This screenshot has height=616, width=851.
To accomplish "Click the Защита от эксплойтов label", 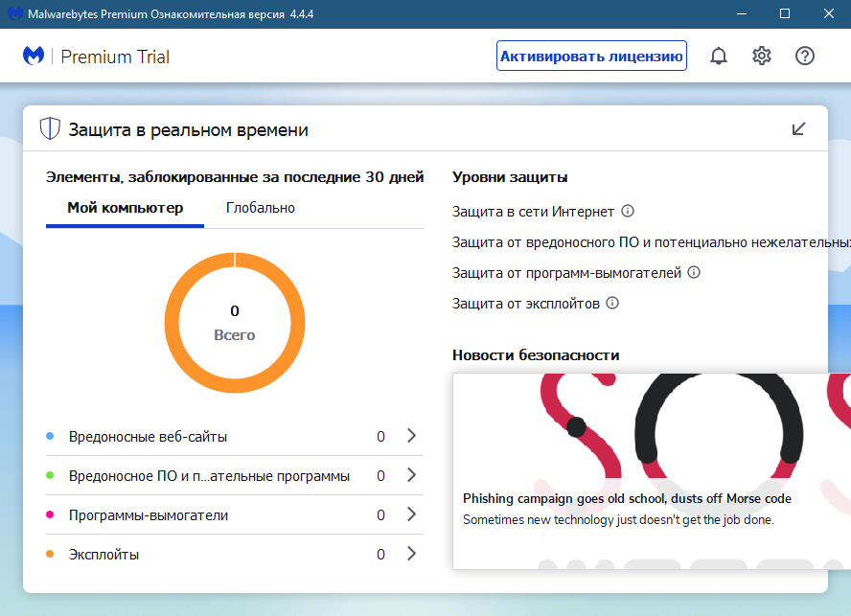I will (x=526, y=304).
